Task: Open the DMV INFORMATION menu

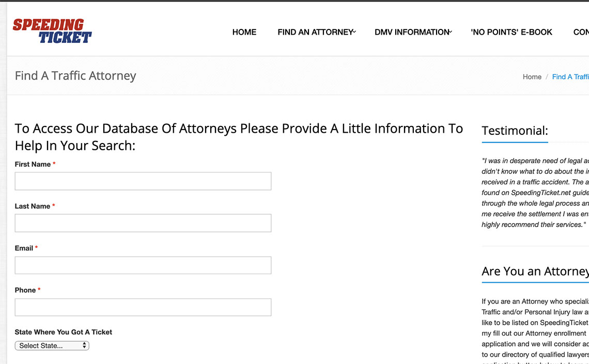Action: pyautogui.click(x=412, y=33)
